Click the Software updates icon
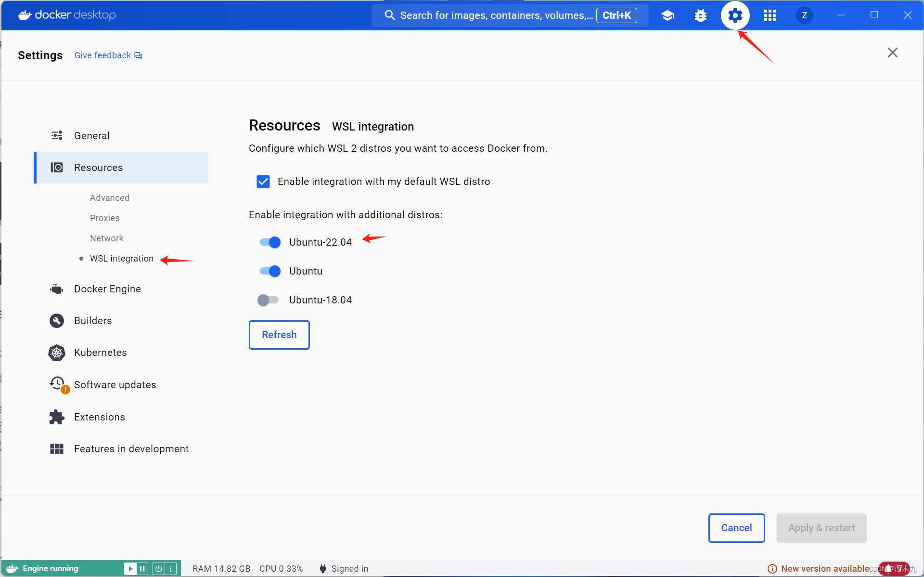Screen dimensions: 924x577 pyautogui.click(x=57, y=384)
